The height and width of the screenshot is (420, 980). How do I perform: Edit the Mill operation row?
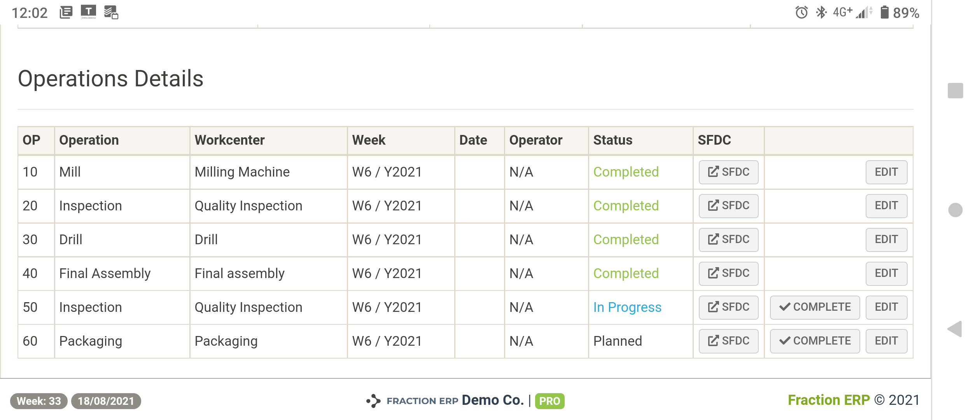coord(886,172)
